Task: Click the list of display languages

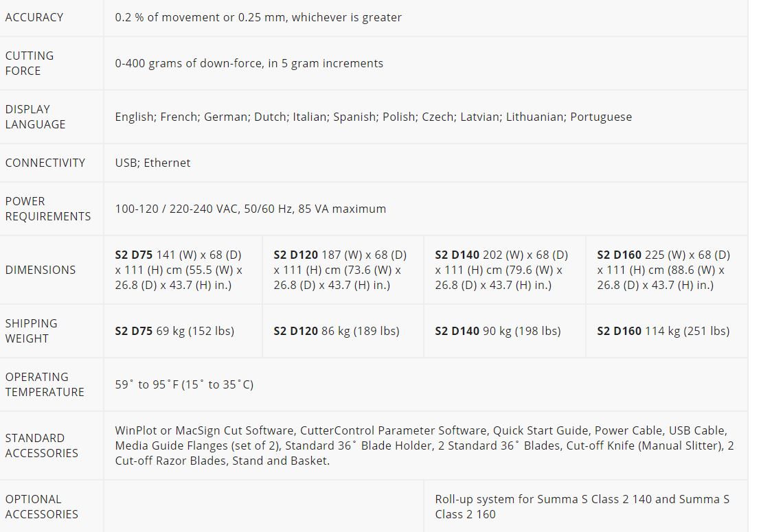Action: [373, 117]
